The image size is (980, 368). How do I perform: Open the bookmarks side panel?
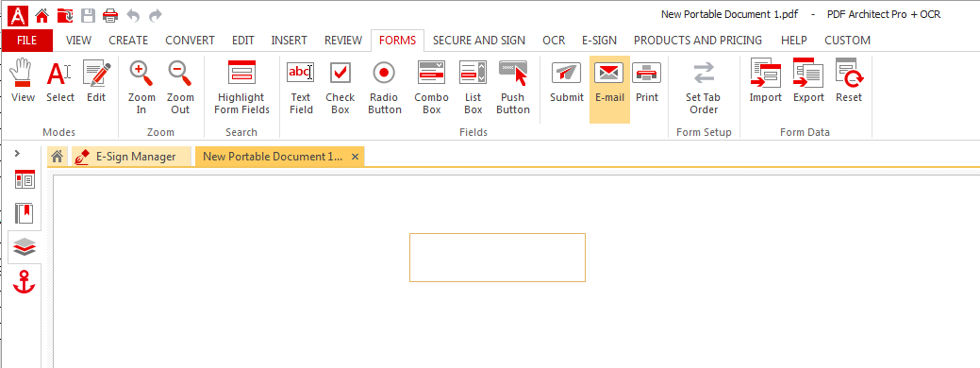(x=25, y=213)
